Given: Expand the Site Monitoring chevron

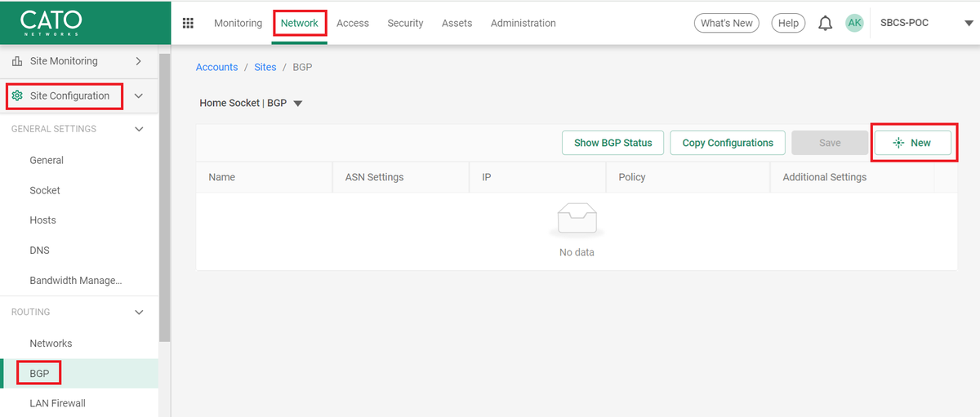Looking at the screenshot, I should coord(138,61).
